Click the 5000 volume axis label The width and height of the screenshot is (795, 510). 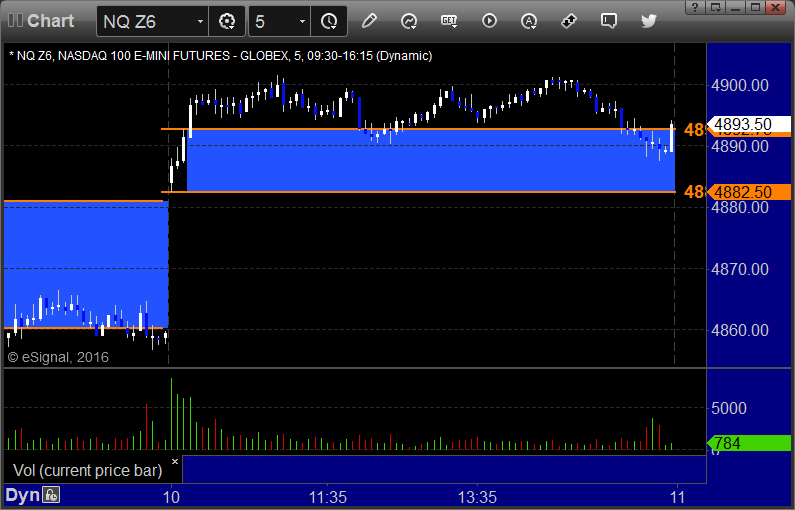(729, 408)
